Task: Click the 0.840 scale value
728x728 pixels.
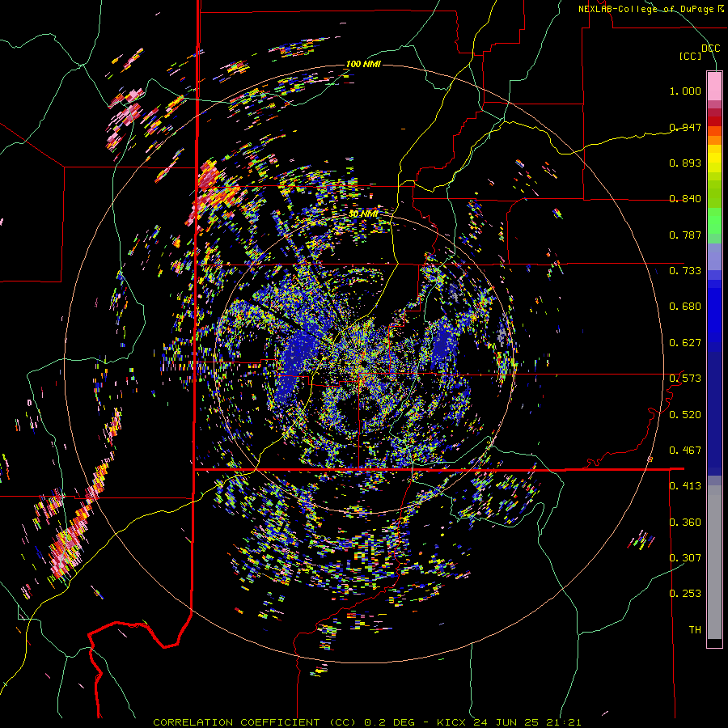Action: coord(685,199)
